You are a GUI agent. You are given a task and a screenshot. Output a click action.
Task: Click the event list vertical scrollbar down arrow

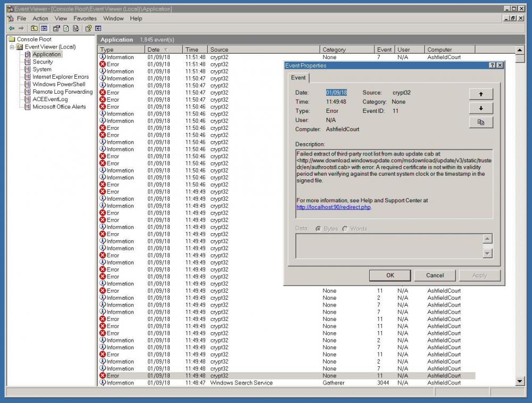520,381
